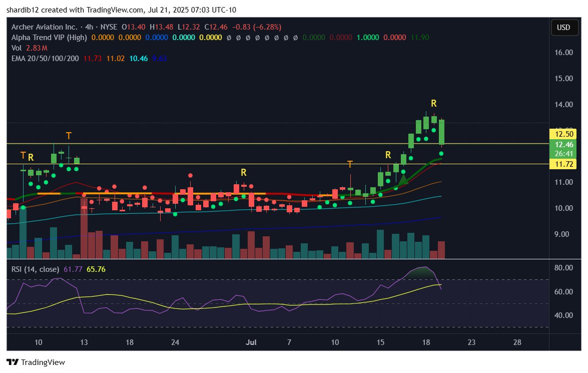Click the EMA 20/50/100/200 indicator label
Screen dimensions: 588x373
click(x=45, y=59)
